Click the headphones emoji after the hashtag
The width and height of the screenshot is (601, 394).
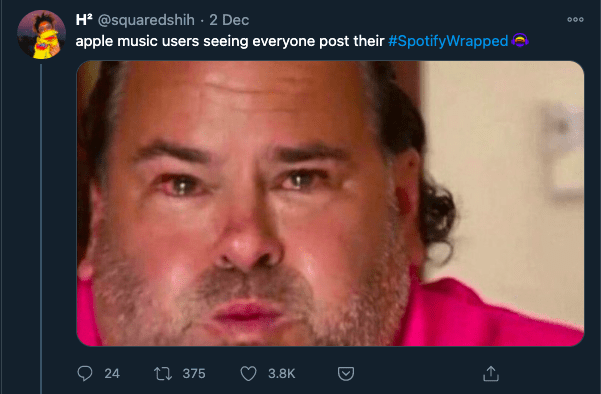click(x=520, y=40)
